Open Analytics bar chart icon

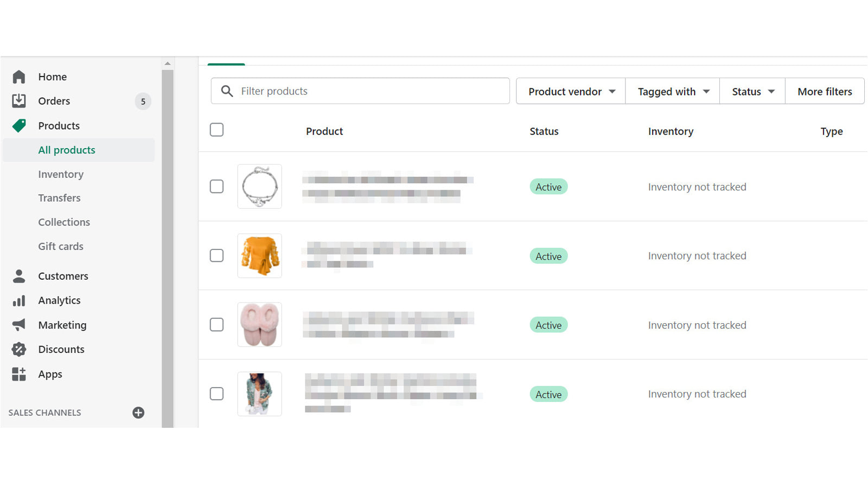coord(19,300)
